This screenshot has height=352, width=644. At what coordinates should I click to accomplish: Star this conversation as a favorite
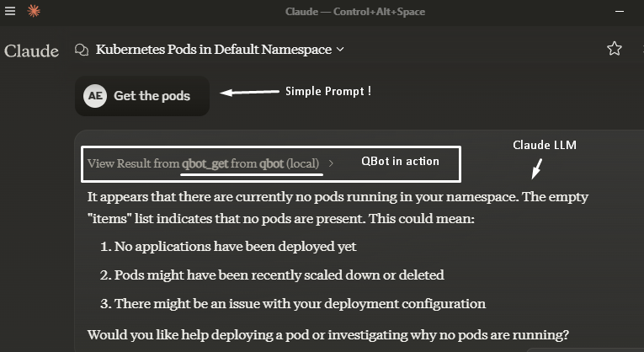click(x=615, y=49)
